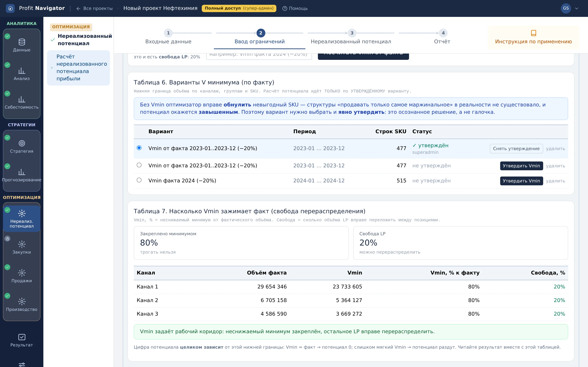Open the Стратегия target icon
The height and width of the screenshot is (367, 588).
coord(22,143)
